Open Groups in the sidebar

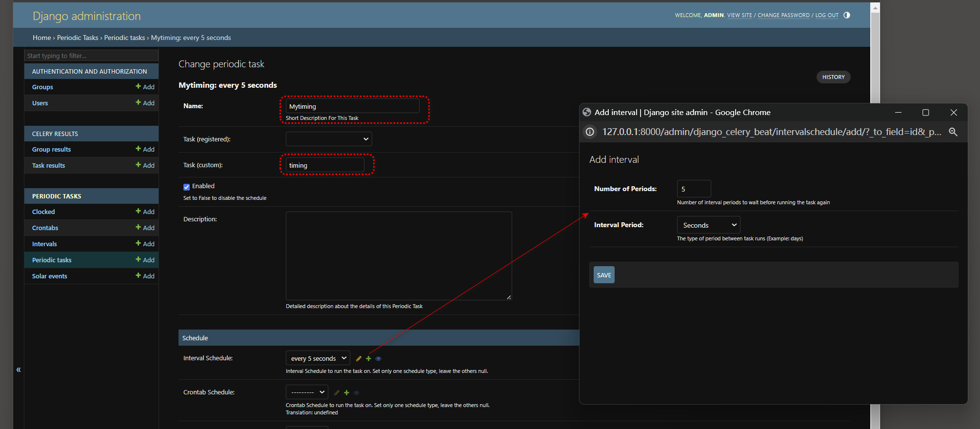(42, 87)
